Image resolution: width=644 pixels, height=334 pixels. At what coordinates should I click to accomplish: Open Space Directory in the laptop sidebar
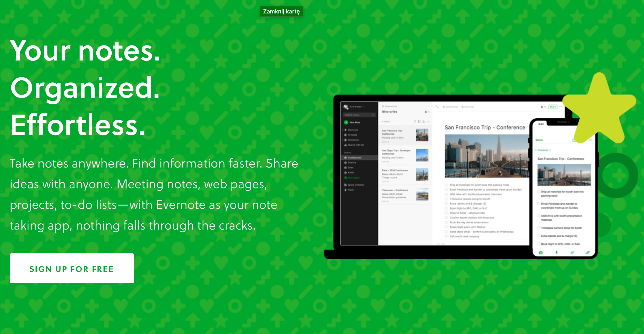[x=354, y=185]
